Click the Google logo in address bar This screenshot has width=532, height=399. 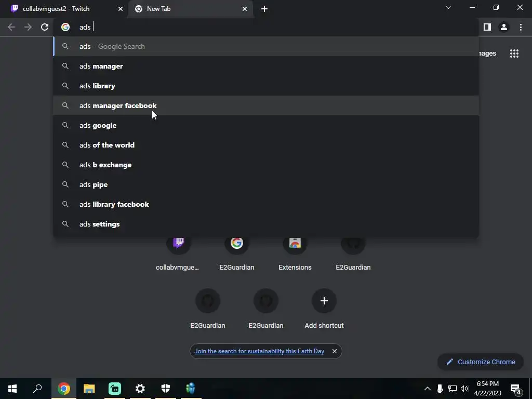[65, 27]
